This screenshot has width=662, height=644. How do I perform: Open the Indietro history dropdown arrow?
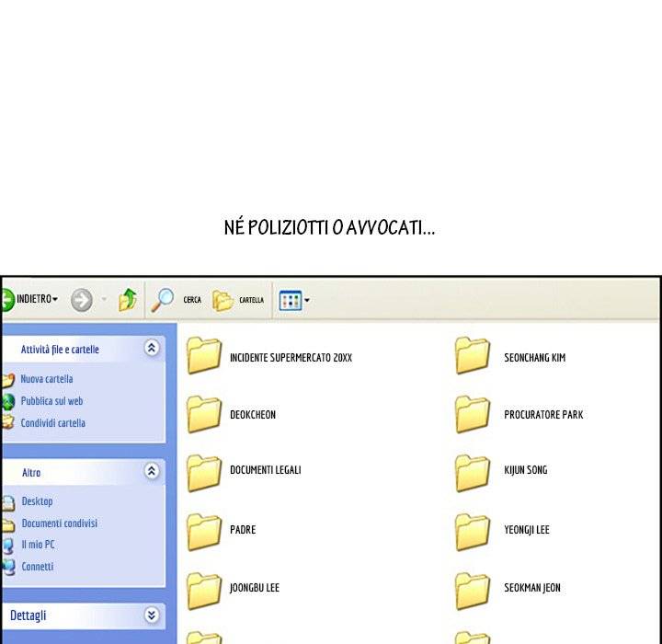[55, 300]
